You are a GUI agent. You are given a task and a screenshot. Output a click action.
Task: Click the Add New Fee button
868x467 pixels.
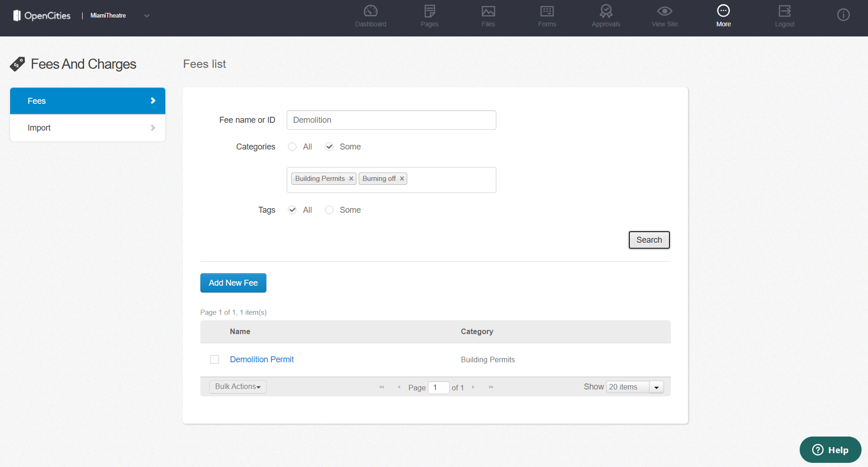233,283
